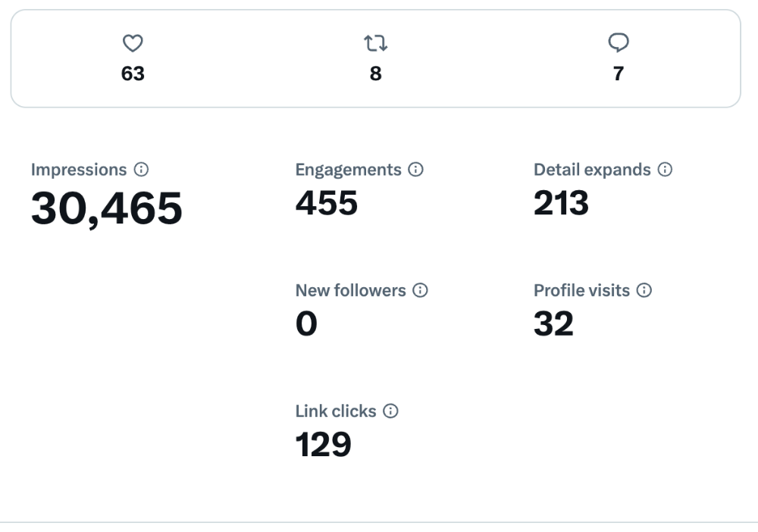Click the 129 link clicks value
The height and width of the screenshot is (532, 758).
324,444
